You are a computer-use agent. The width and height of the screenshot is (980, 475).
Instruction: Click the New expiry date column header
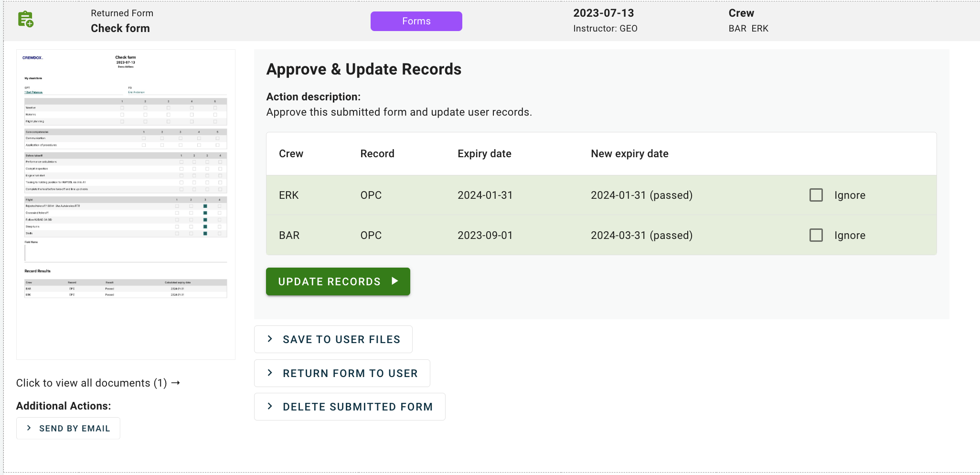coord(629,154)
